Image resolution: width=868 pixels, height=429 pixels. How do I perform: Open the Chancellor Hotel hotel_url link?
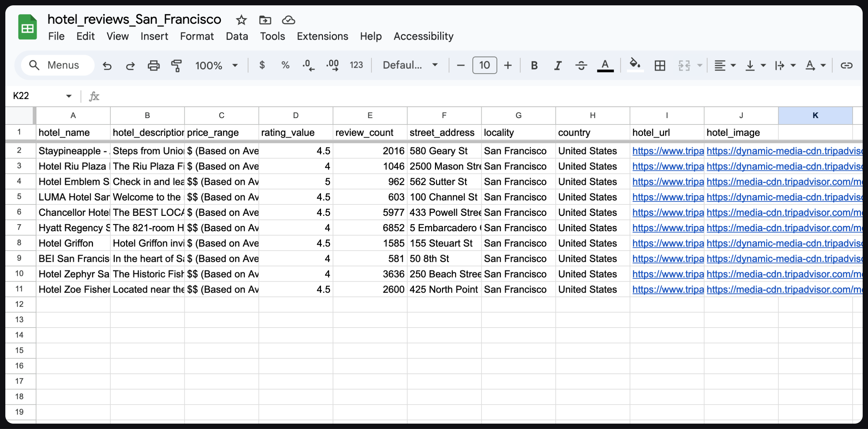point(668,212)
